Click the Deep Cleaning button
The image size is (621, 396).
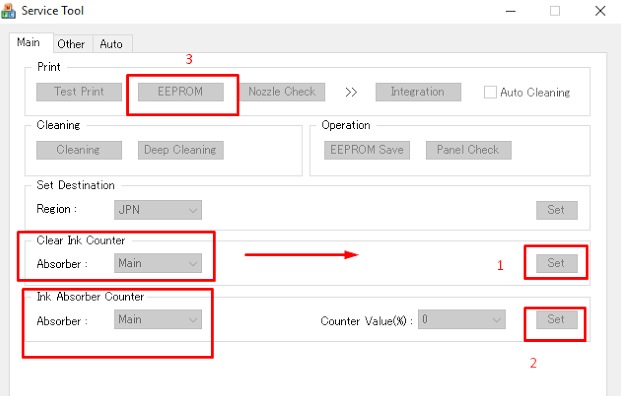point(181,150)
